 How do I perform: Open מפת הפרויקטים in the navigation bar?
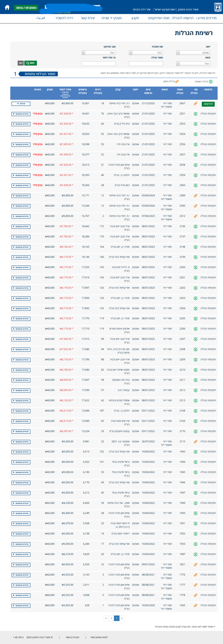pyautogui.click(x=159, y=18)
